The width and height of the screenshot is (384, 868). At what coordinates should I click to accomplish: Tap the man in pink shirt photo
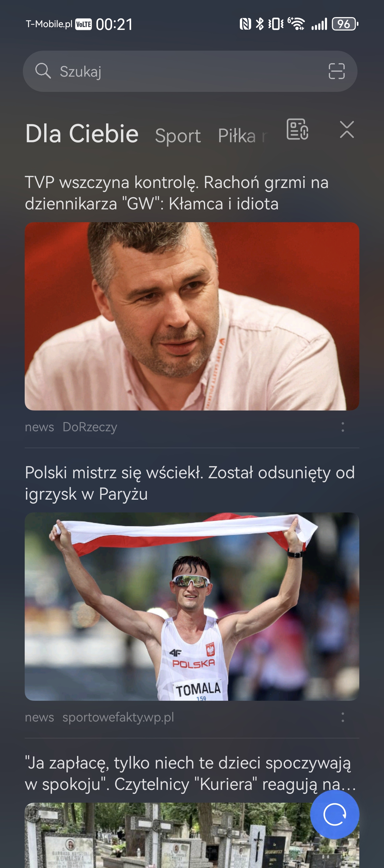192,316
